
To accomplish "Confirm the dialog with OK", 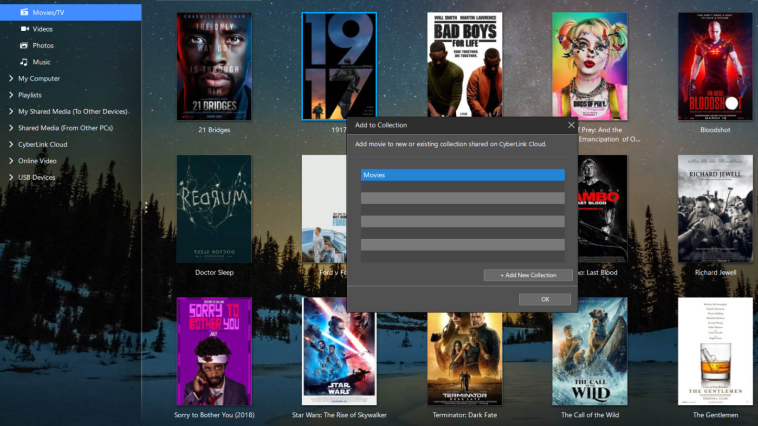I will tap(544, 299).
